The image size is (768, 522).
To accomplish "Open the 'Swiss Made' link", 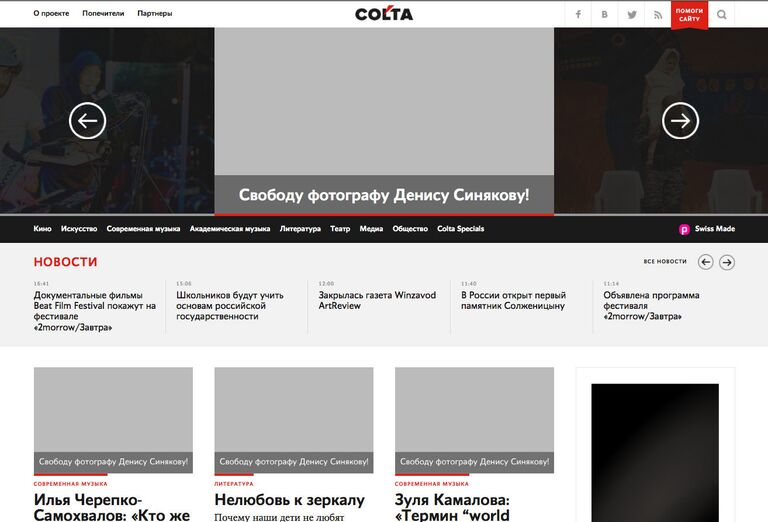I will (x=715, y=229).
